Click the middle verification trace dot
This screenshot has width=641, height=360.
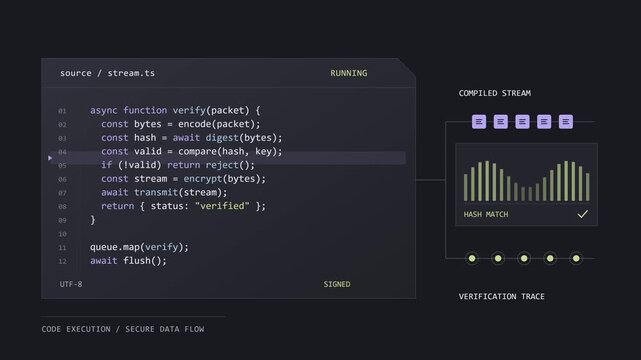[x=524, y=258]
